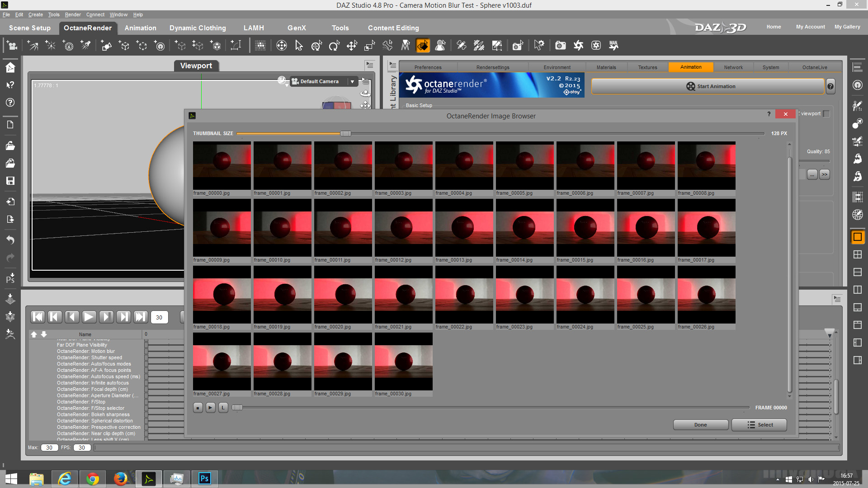
Task: Open the Default Camera dropdown
Action: pos(352,81)
